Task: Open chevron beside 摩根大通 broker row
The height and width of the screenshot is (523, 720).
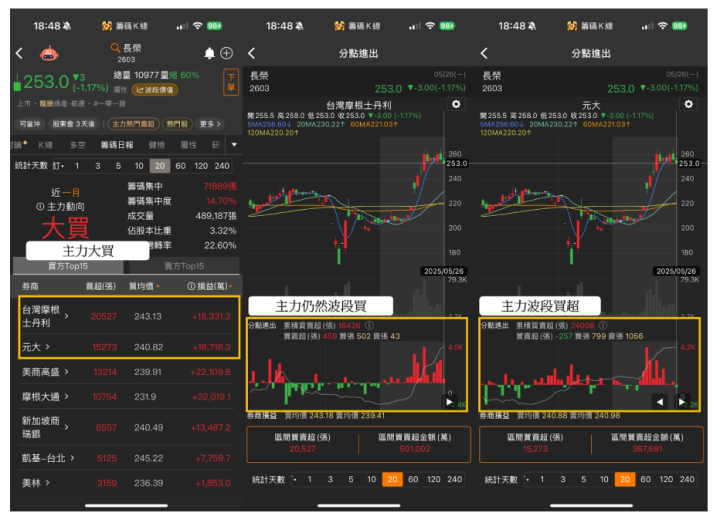Action: (67, 396)
